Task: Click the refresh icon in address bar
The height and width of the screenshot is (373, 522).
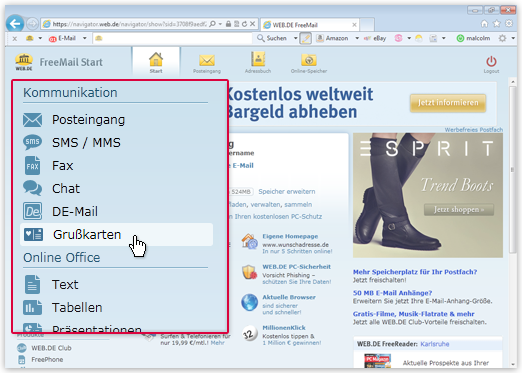Action: pos(244,24)
